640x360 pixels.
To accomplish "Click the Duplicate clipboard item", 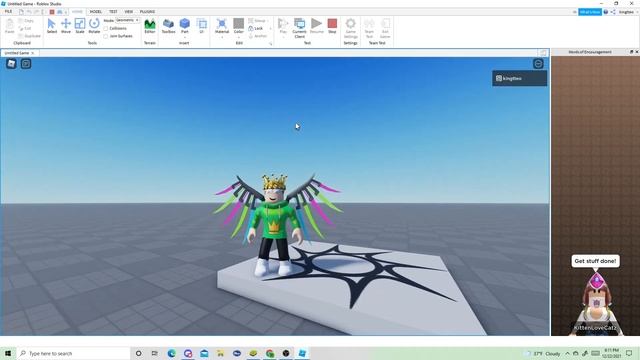I will [x=29, y=36].
